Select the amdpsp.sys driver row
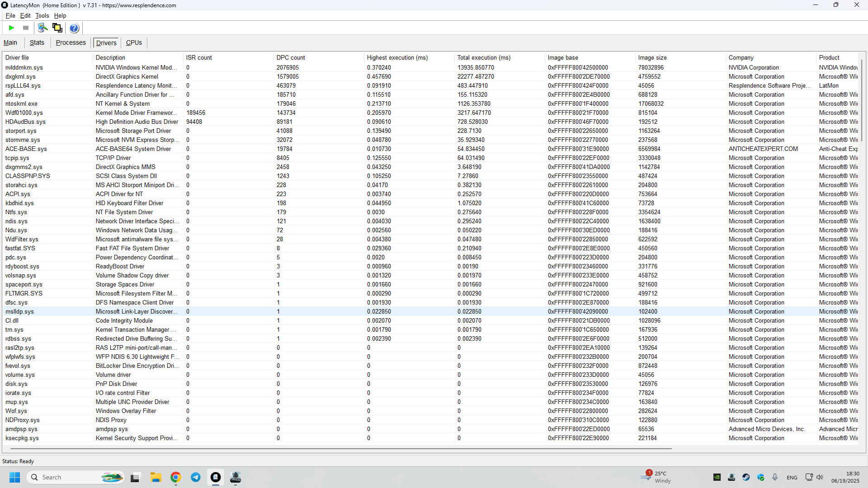The width and height of the screenshot is (868, 488). tap(430, 429)
